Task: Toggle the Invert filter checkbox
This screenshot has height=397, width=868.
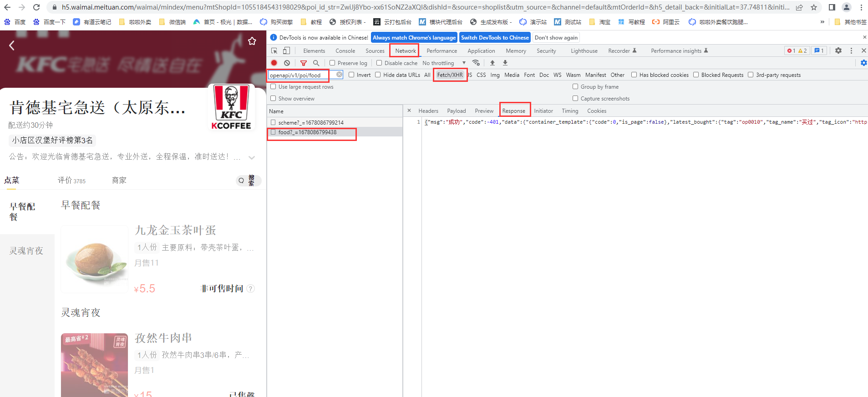Action: click(x=351, y=75)
